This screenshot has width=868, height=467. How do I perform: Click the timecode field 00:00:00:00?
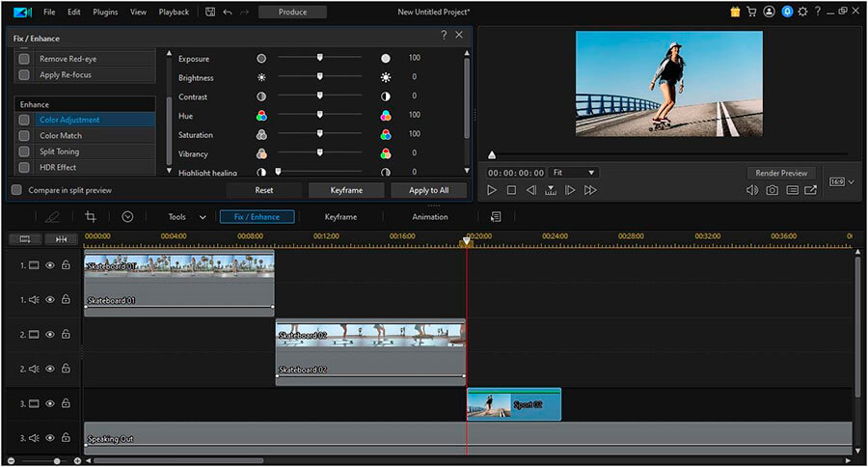point(516,173)
